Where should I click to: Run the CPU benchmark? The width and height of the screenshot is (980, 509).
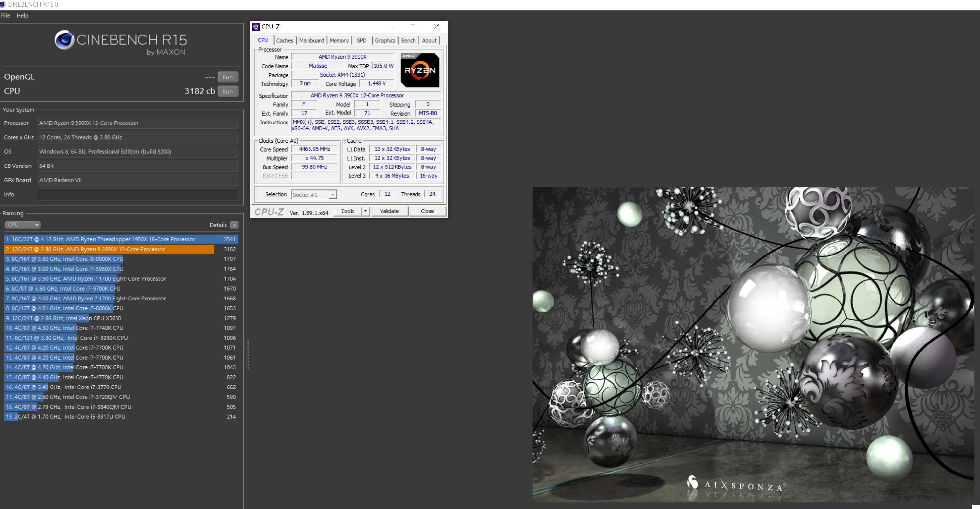tap(227, 91)
